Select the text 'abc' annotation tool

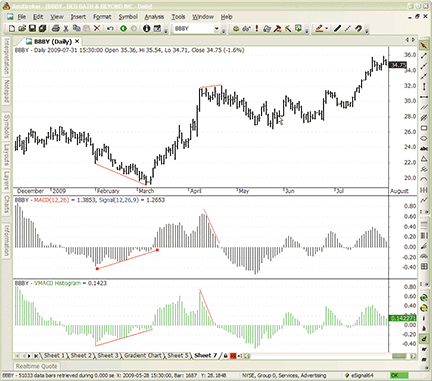click(424, 149)
